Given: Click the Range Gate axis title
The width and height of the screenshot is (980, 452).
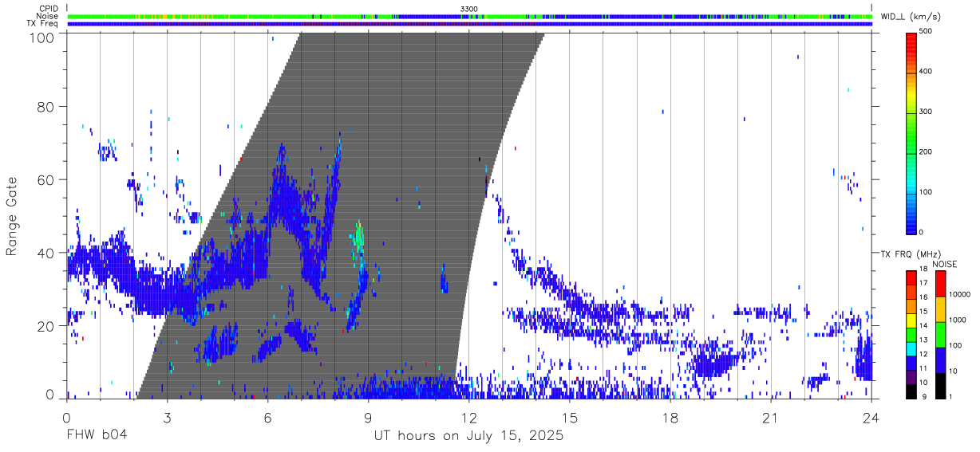Looking at the screenshot, I should (12, 216).
